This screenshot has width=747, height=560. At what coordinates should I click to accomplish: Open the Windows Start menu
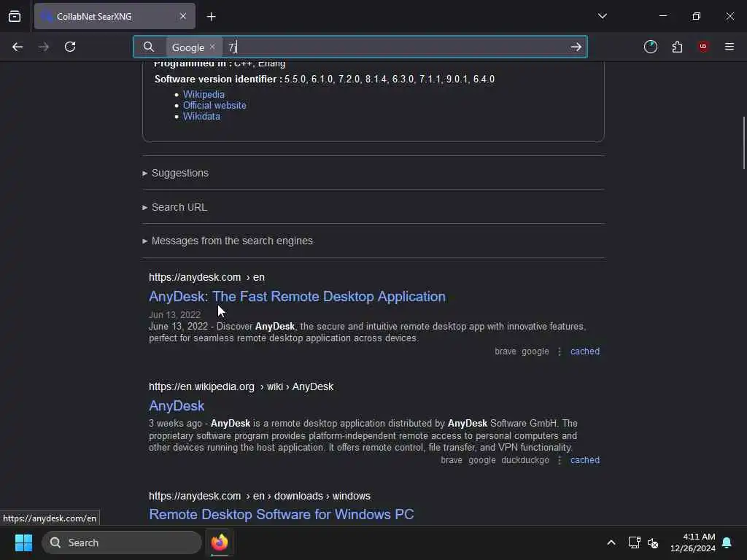(23, 542)
